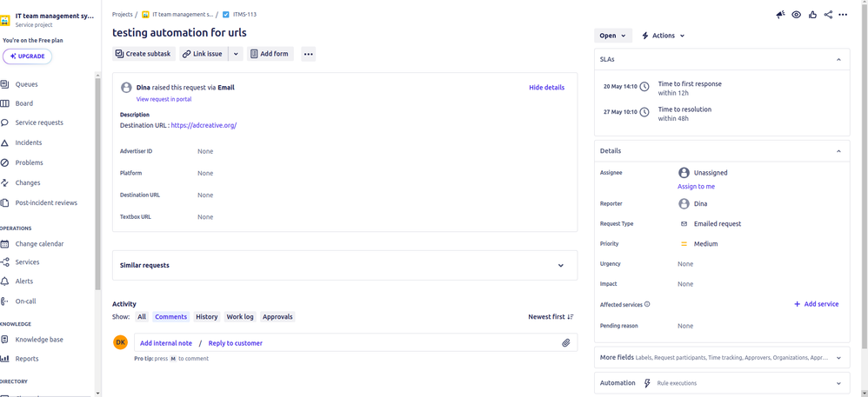Screen dimensions: 868x397
Task: Show the History activity
Action: 206,317
